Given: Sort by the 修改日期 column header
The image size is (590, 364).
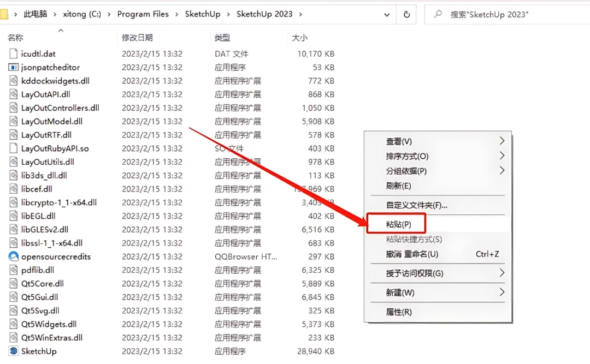Looking at the screenshot, I should 137,38.
